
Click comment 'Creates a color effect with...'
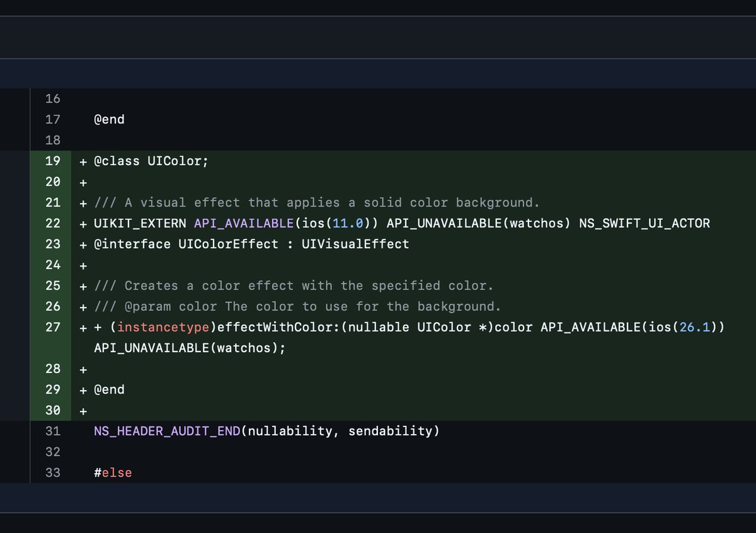pos(294,286)
